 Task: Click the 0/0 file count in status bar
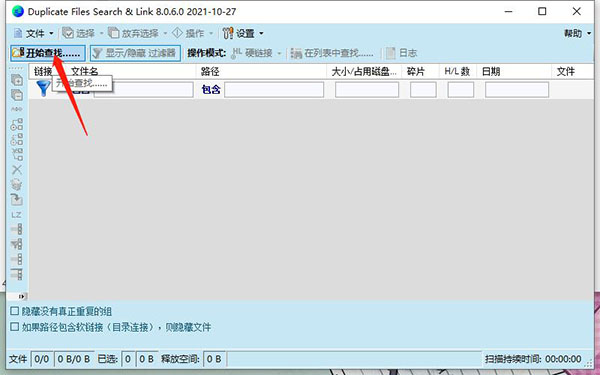[42, 359]
